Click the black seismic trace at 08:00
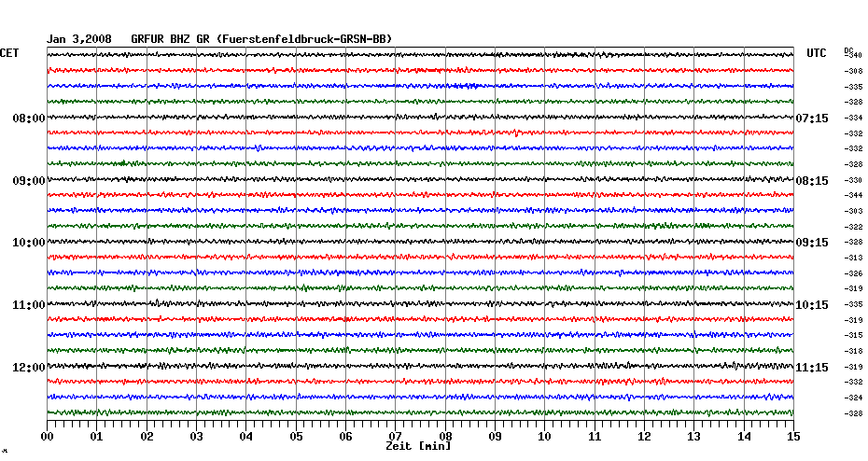The width and height of the screenshot is (868, 461). pos(420,117)
